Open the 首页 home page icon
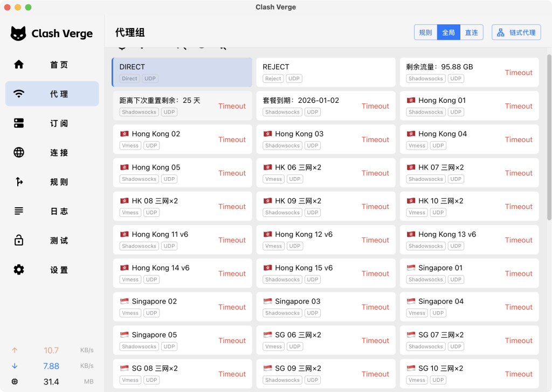 (18, 64)
